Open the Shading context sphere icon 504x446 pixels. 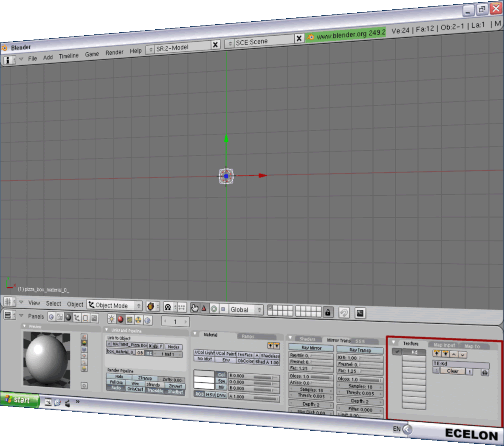[x=68, y=317]
